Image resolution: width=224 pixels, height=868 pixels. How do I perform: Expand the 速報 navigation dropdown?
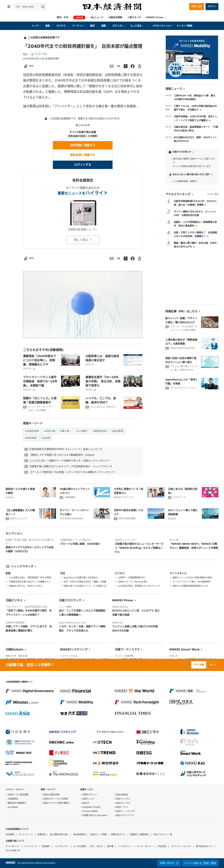coord(48,26)
